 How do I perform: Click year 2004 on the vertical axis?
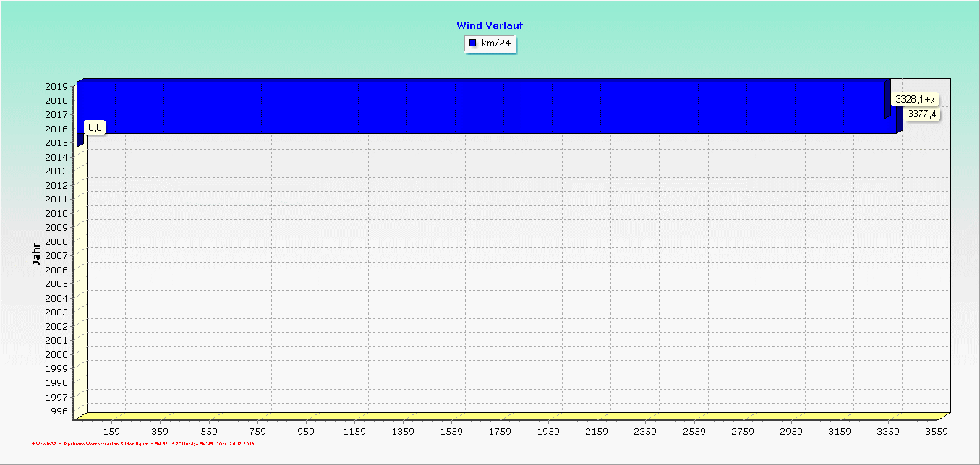click(x=56, y=299)
